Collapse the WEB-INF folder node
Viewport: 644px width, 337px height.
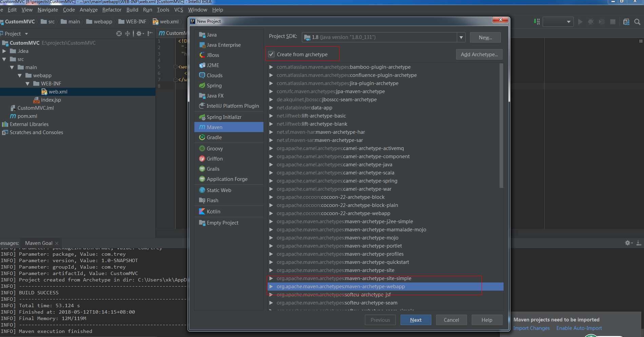tap(27, 84)
